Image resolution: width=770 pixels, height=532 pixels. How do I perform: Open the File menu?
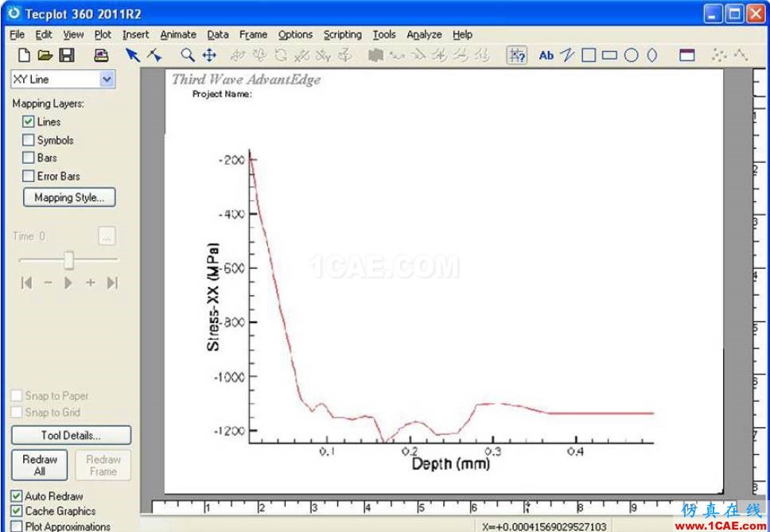coord(17,34)
